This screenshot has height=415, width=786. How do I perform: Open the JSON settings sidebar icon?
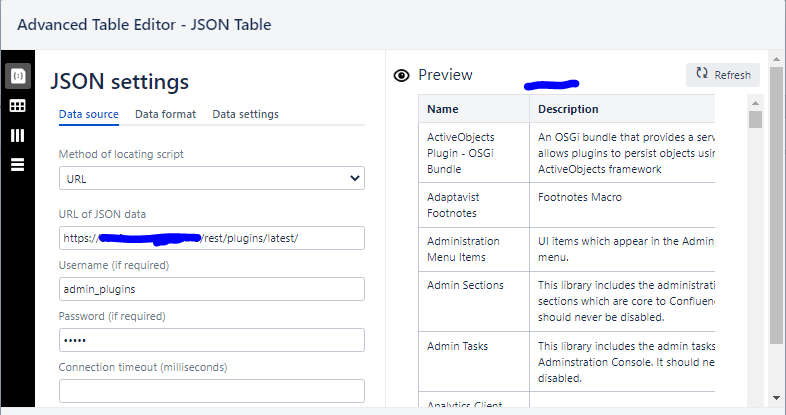[x=18, y=76]
